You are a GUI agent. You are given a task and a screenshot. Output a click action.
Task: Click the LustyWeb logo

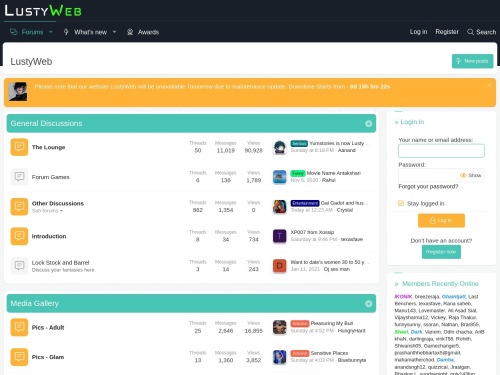point(43,10)
